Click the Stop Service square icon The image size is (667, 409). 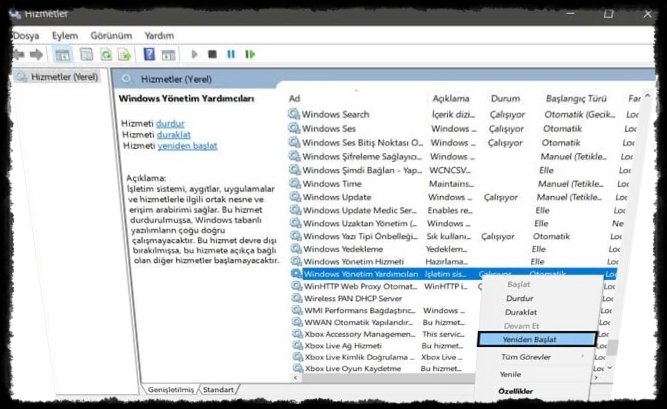coord(212,54)
